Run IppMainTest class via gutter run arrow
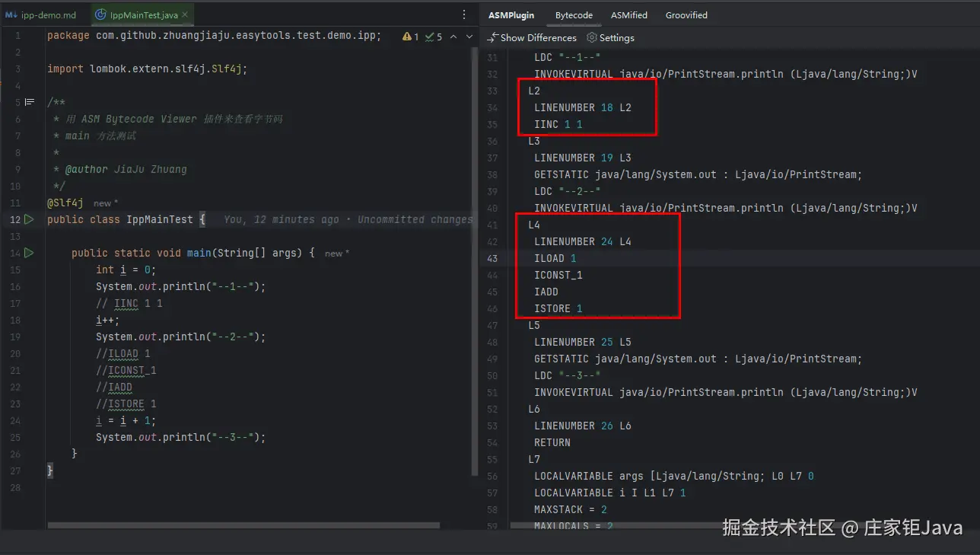Viewport: 980px width, 555px height. click(x=28, y=219)
